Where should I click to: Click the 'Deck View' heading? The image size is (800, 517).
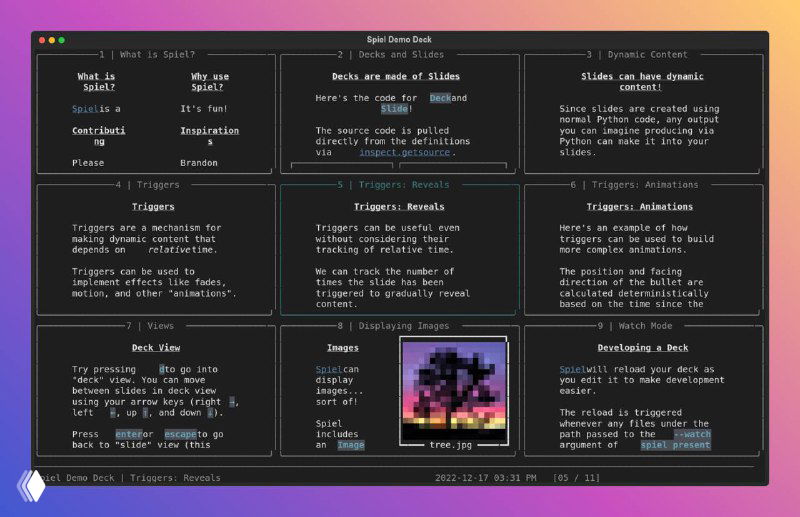(x=156, y=348)
